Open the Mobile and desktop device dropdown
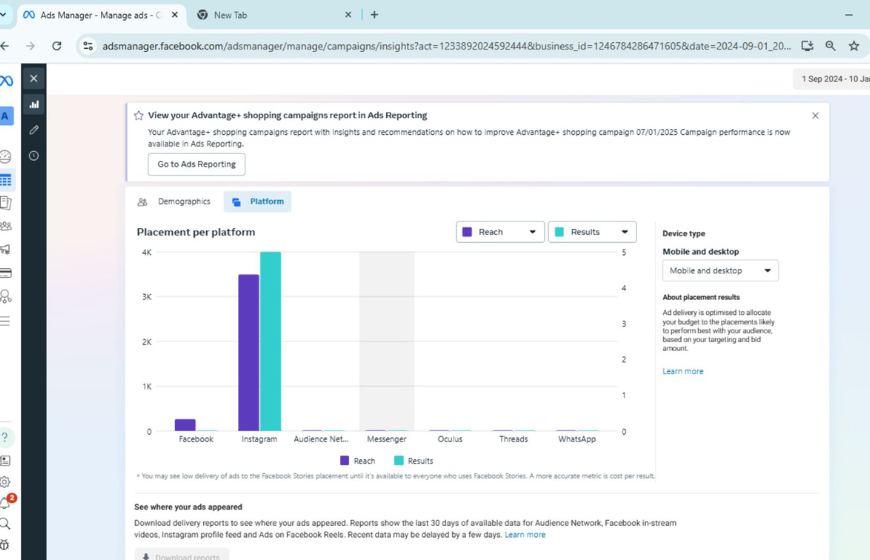This screenshot has width=870, height=560. pyautogui.click(x=720, y=271)
